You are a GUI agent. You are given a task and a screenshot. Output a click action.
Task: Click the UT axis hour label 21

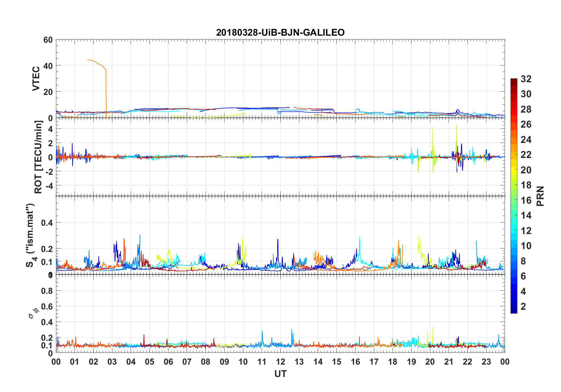coord(449,362)
